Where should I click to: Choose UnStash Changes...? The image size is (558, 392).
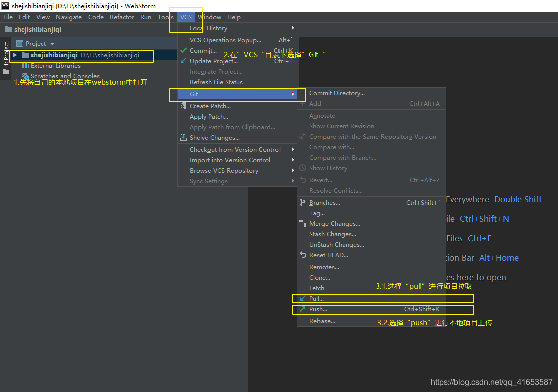(x=372, y=244)
